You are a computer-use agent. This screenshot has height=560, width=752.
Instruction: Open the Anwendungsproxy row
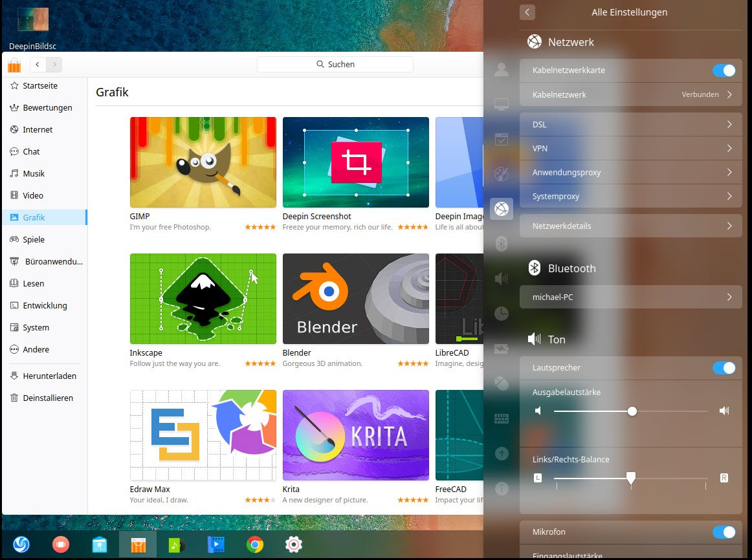pos(631,173)
